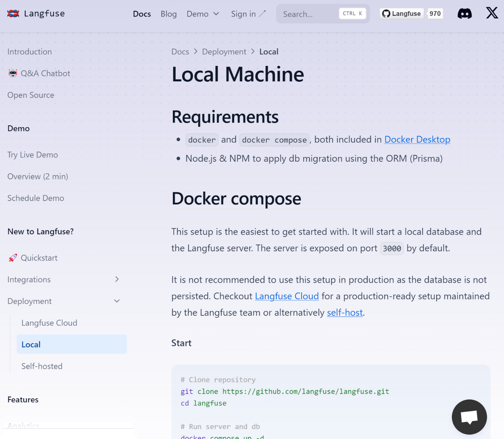Image resolution: width=504 pixels, height=439 pixels.
Task: Click the 'New to Langfuse?' sidebar label
Action: [x=41, y=232]
